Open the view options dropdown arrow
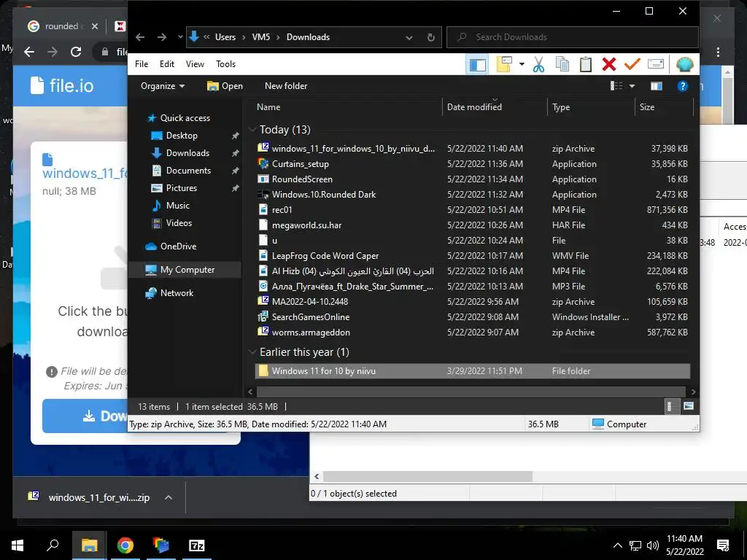The width and height of the screenshot is (747, 560). [x=632, y=86]
